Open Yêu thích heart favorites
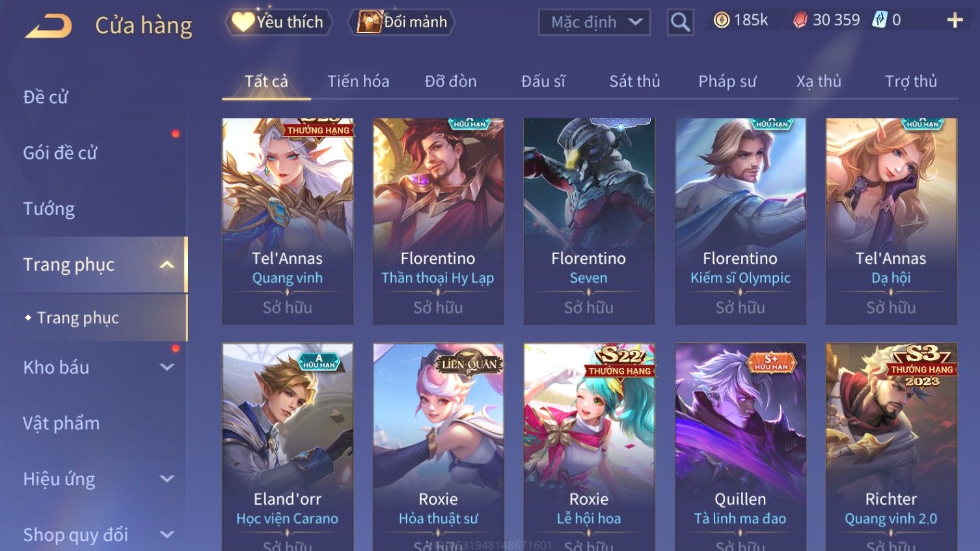980x551 pixels. click(279, 22)
